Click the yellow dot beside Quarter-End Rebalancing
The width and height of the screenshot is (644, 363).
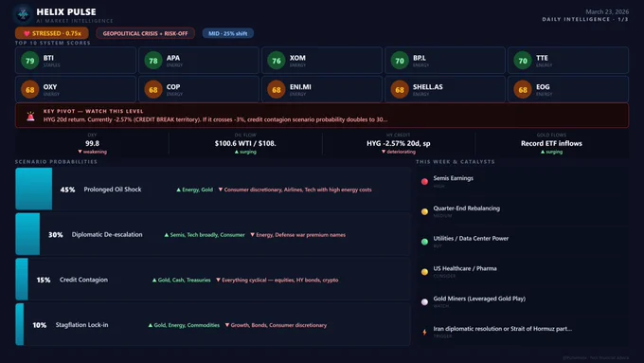[424, 211]
